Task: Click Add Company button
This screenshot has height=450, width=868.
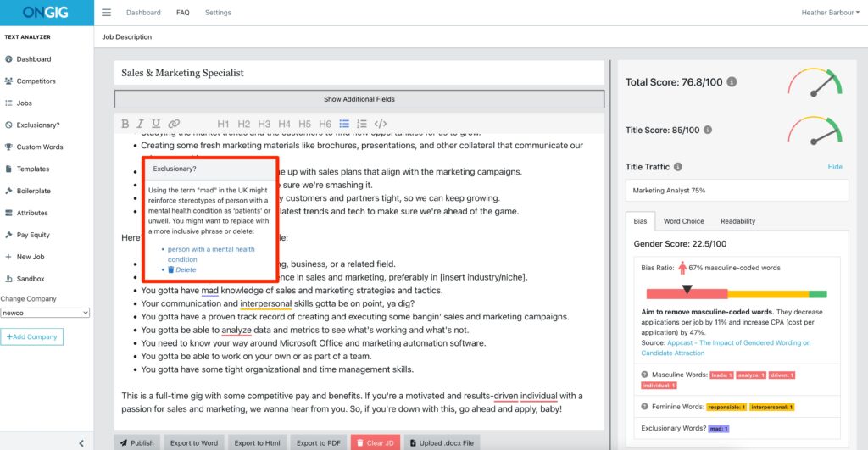Action: coord(32,336)
